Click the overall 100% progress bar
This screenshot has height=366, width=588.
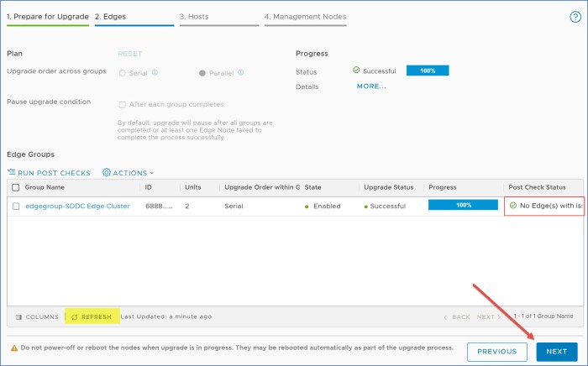[x=428, y=71]
